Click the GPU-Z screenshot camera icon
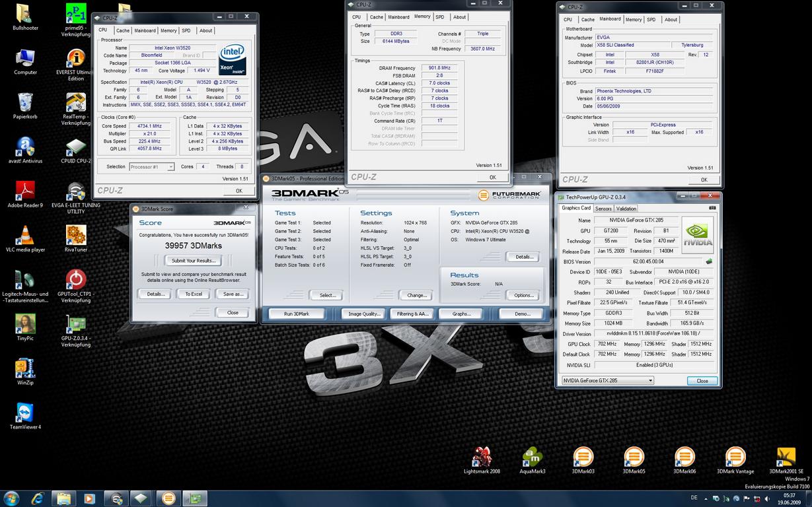The height and width of the screenshot is (507, 812). (712, 208)
